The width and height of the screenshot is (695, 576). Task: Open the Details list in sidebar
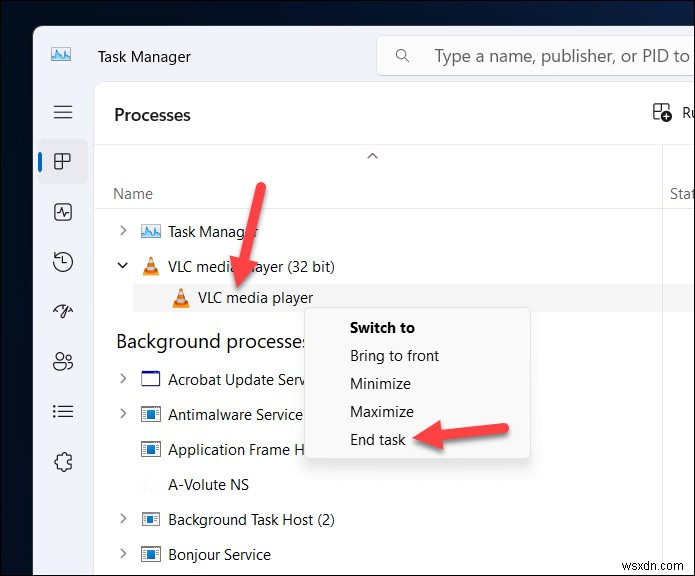click(x=63, y=411)
